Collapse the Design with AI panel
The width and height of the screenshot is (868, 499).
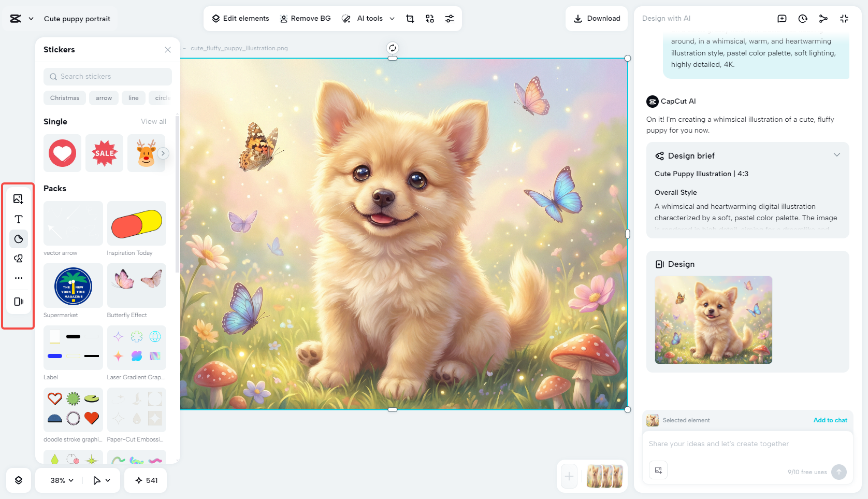pos(844,19)
